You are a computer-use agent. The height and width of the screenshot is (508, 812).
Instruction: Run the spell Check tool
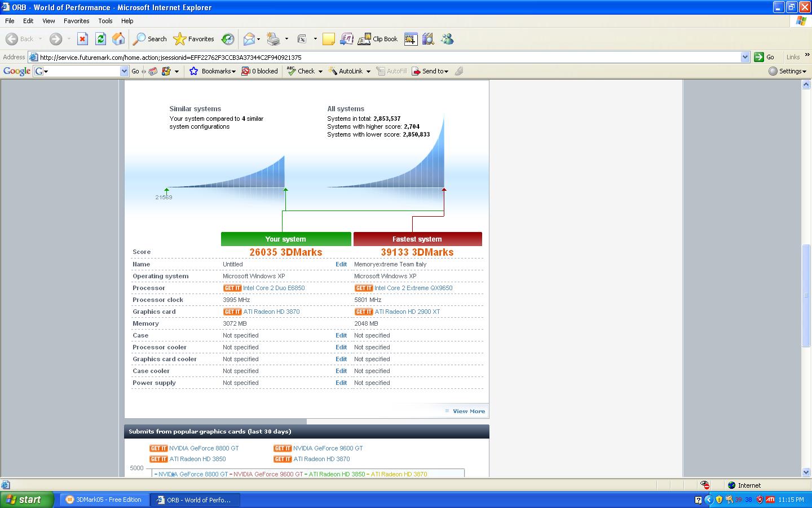coord(301,71)
